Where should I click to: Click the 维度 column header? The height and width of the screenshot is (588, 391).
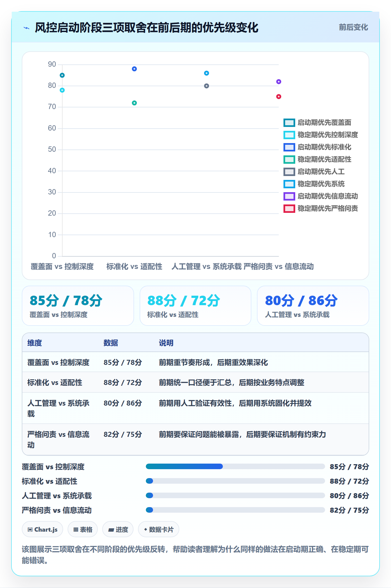[35, 343]
